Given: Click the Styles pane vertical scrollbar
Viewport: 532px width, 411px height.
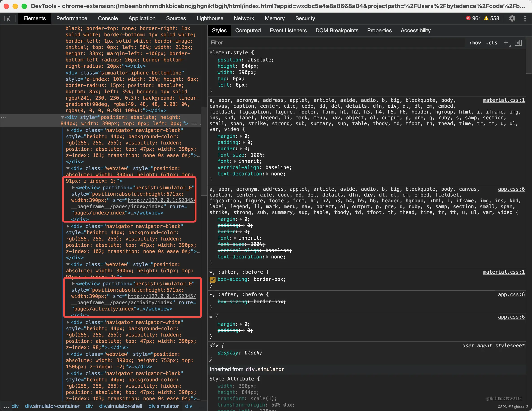Looking at the screenshot, I should [x=529, y=55].
